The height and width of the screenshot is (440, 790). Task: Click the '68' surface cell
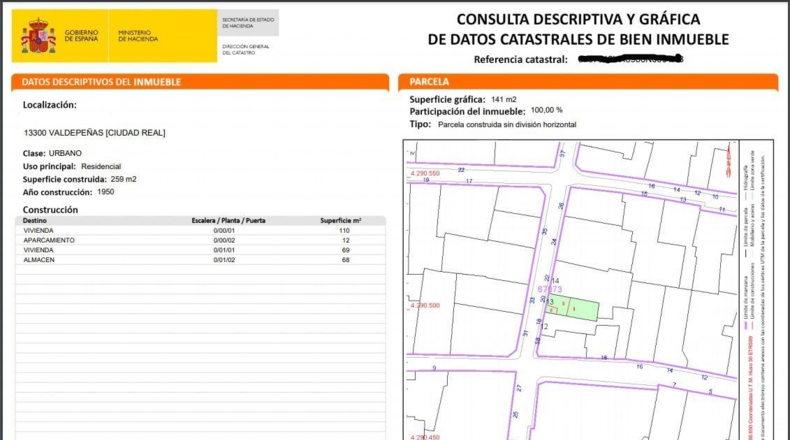[346, 260]
